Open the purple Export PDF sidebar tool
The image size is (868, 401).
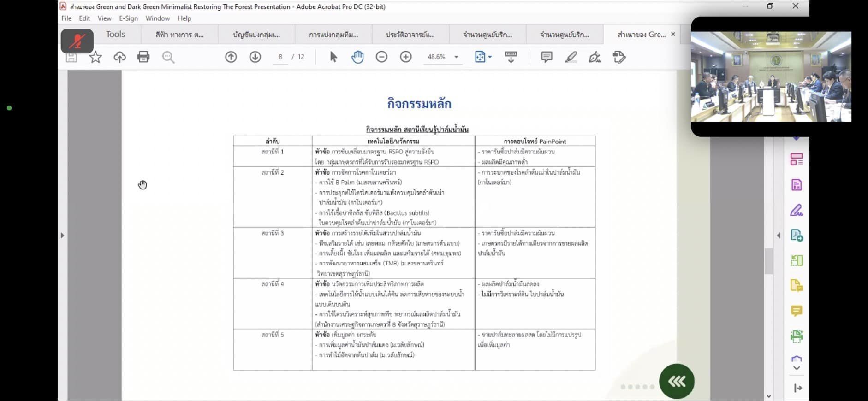point(797,185)
